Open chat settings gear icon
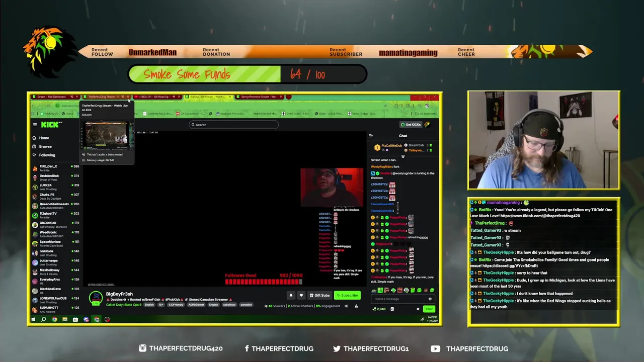644x362 pixels. [x=418, y=309]
